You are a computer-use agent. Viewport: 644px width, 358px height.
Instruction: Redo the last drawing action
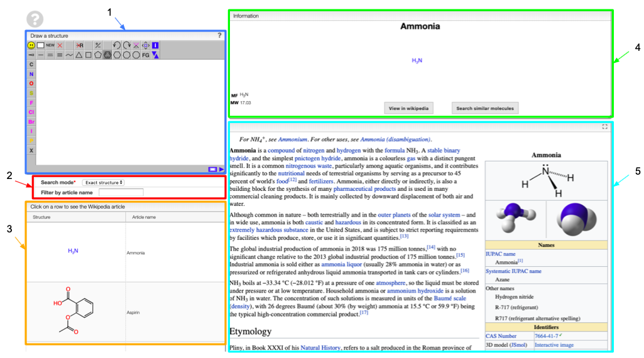126,45
